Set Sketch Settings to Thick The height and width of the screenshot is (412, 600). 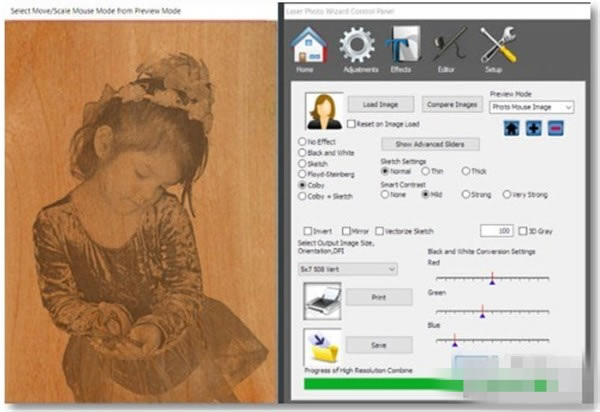pyautogui.click(x=466, y=171)
